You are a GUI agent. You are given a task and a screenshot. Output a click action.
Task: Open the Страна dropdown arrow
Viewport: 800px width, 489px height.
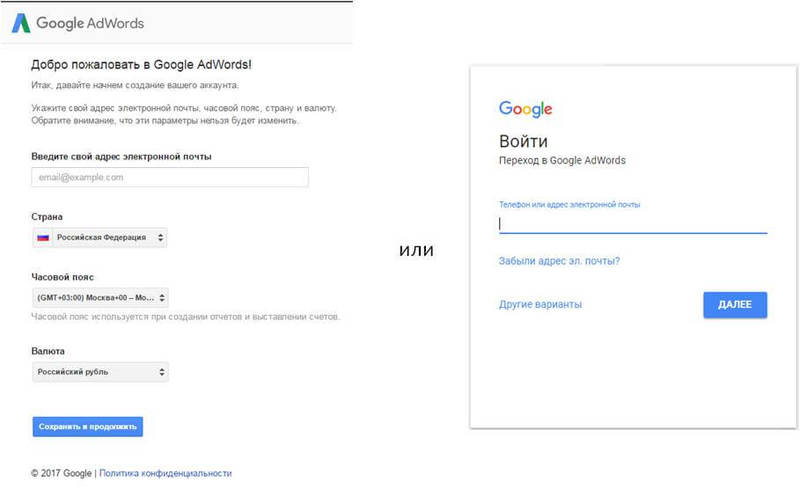[162, 238]
